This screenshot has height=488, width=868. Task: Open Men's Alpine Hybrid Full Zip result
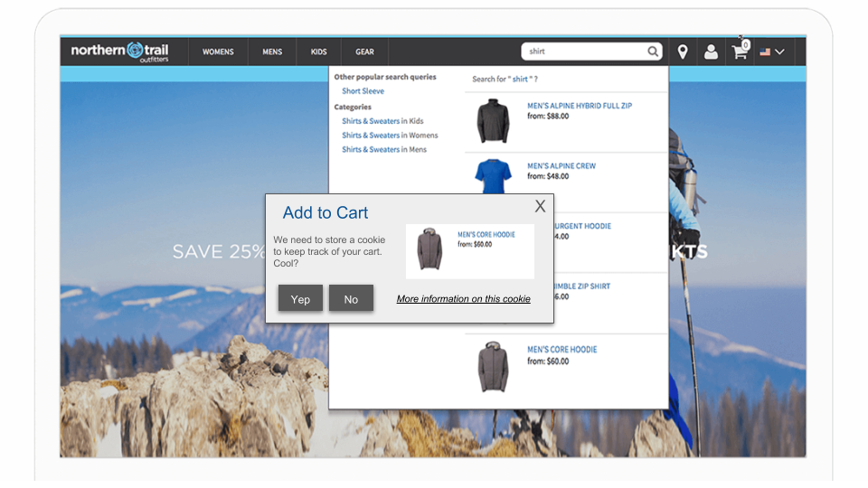[580, 106]
